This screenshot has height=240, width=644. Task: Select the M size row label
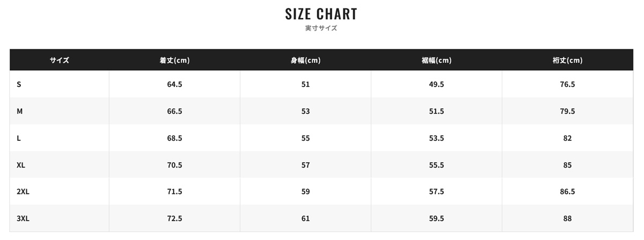point(20,111)
